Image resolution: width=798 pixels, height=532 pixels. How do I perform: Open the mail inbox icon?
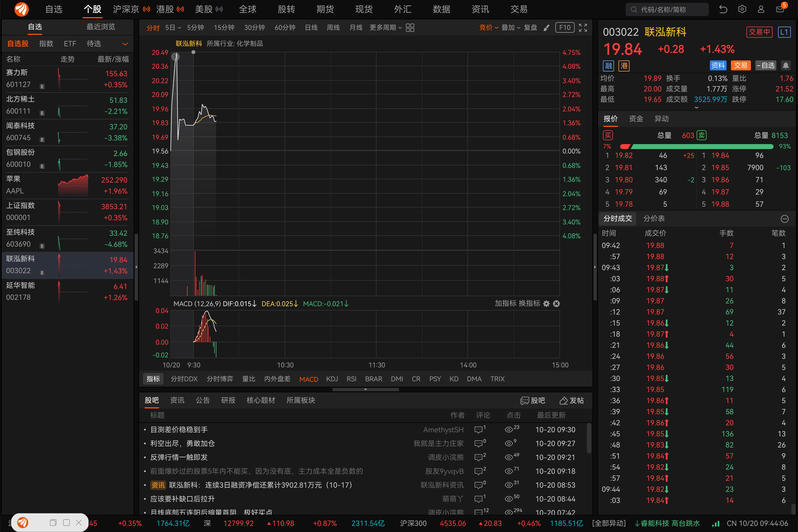pos(780,9)
